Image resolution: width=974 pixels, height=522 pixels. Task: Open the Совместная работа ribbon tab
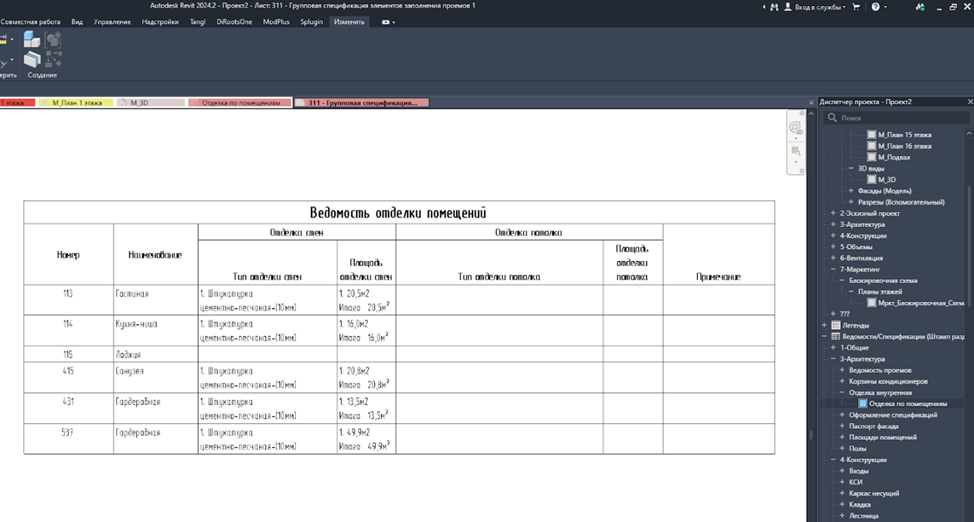point(30,22)
